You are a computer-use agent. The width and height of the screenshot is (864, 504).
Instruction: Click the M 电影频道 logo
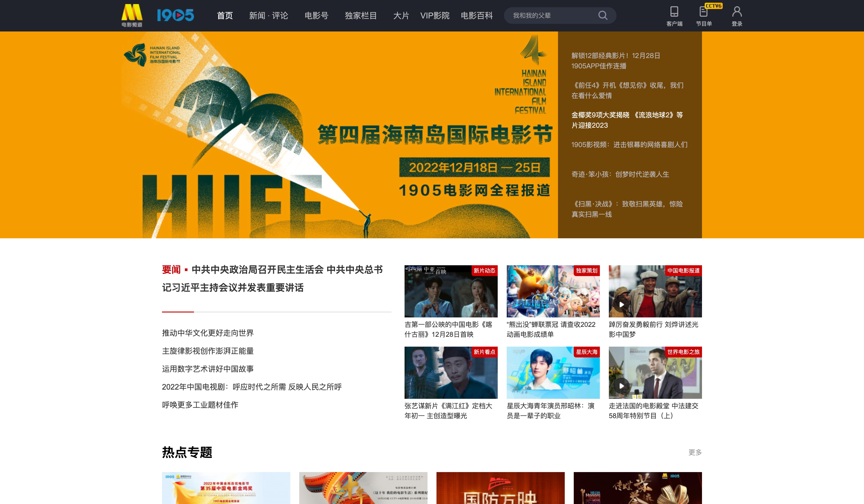click(x=132, y=16)
